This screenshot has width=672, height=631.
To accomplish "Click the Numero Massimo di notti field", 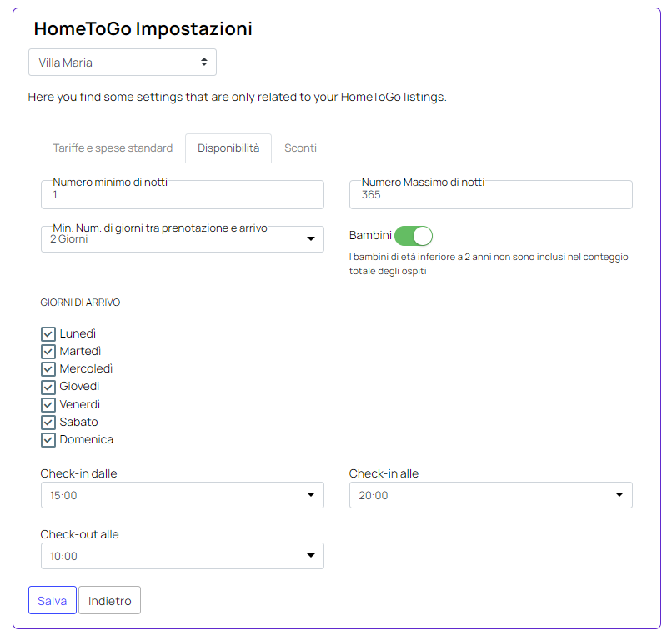I will pyautogui.click(x=491, y=194).
